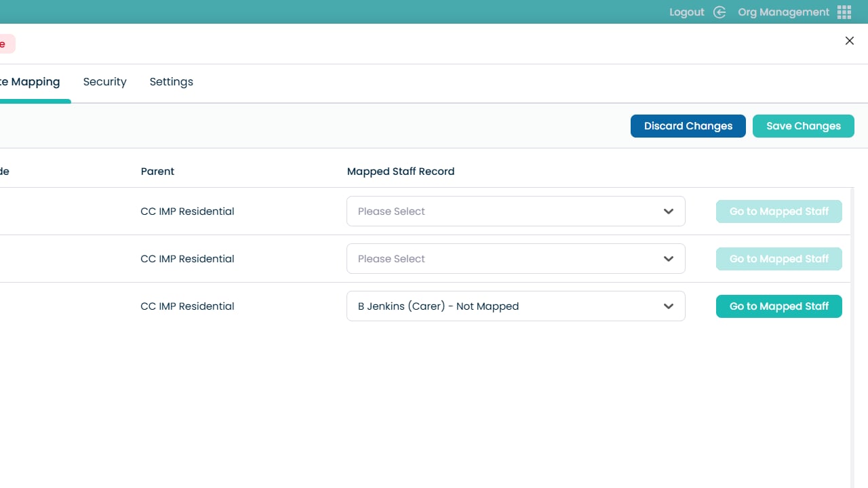This screenshot has height=488, width=868.
Task: Click second row's disabled Go to Mapped Staff
Action: pyautogui.click(x=778, y=259)
